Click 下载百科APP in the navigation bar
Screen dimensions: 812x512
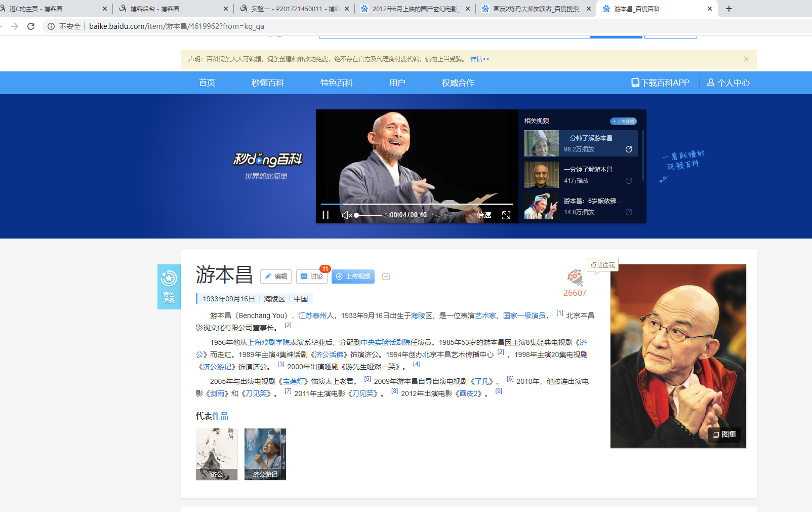(x=660, y=83)
